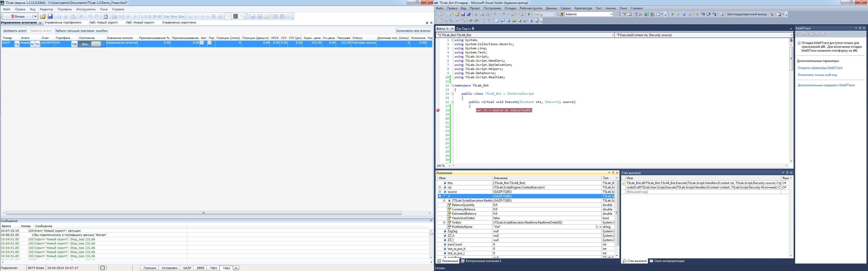Viewport: 868px width, 271px height.
Task: Click the Добавить агент button
Action: click(15, 31)
